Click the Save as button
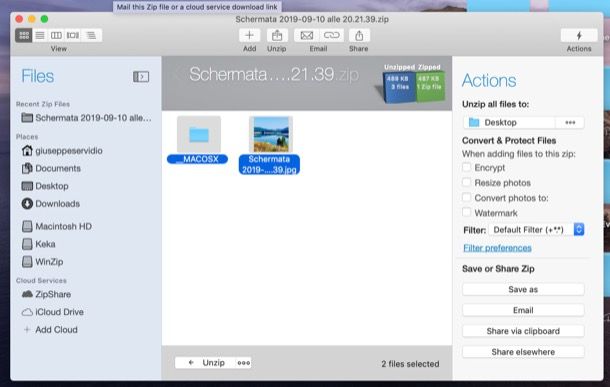The image size is (610, 387). point(523,289)
